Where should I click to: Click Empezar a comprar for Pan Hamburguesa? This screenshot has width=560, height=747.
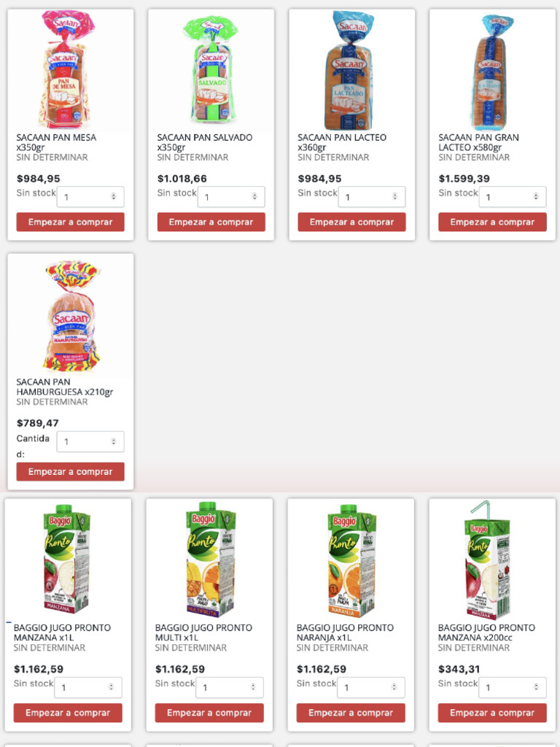(x=71, y=472)
